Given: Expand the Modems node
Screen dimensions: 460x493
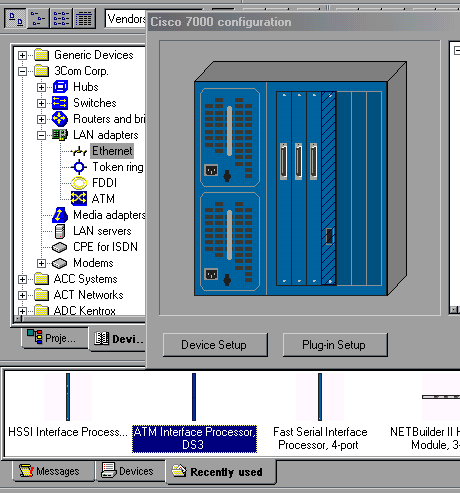Looking at the screenshot, I should coord(41,263).
